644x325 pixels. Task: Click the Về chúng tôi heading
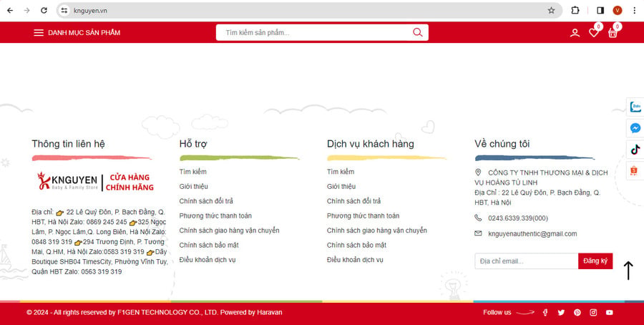[x=502, y=144]
